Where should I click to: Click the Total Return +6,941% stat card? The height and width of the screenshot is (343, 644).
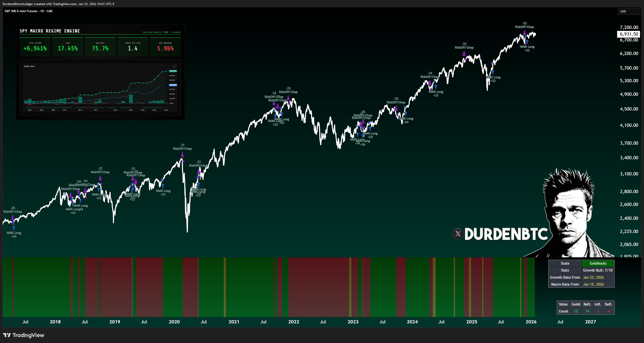[35, 47]
